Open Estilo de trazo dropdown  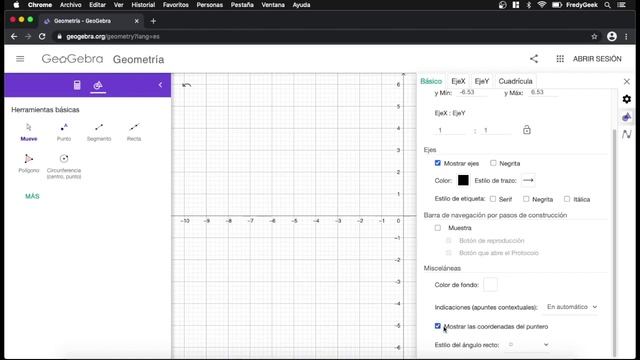528,180
